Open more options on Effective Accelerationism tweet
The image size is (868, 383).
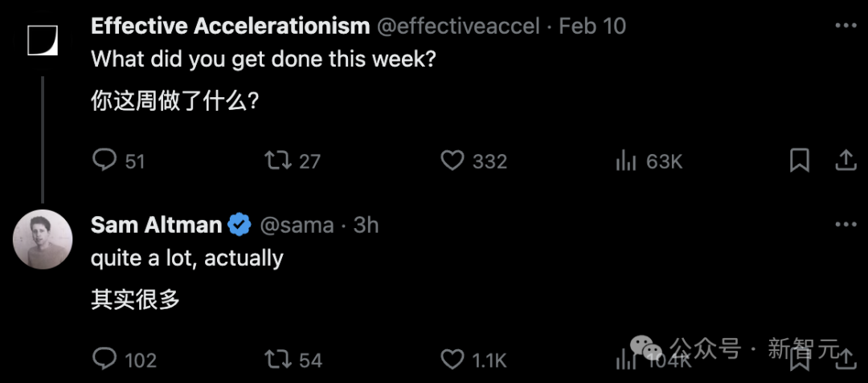pyautogui.click(x=845, y=26)
